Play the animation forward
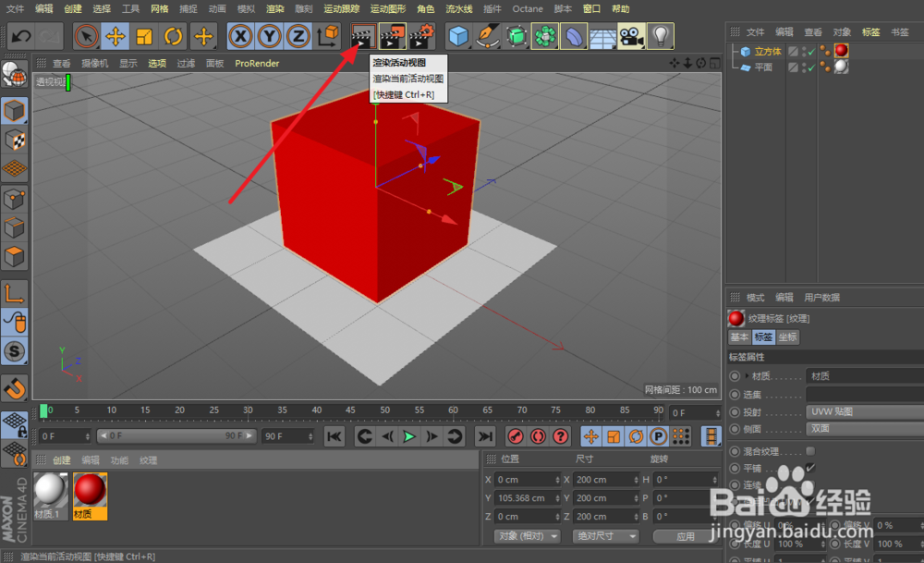 [x=409, y=436]
